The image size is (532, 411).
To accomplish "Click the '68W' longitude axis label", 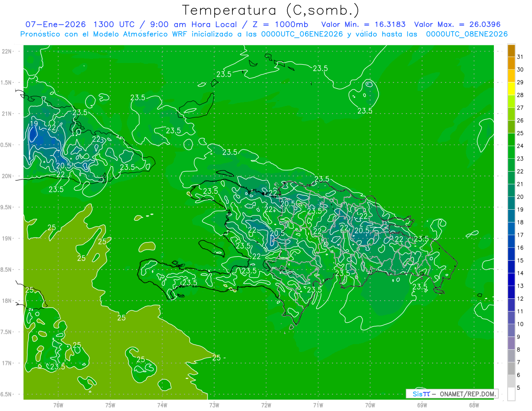I will coord(474,405).
